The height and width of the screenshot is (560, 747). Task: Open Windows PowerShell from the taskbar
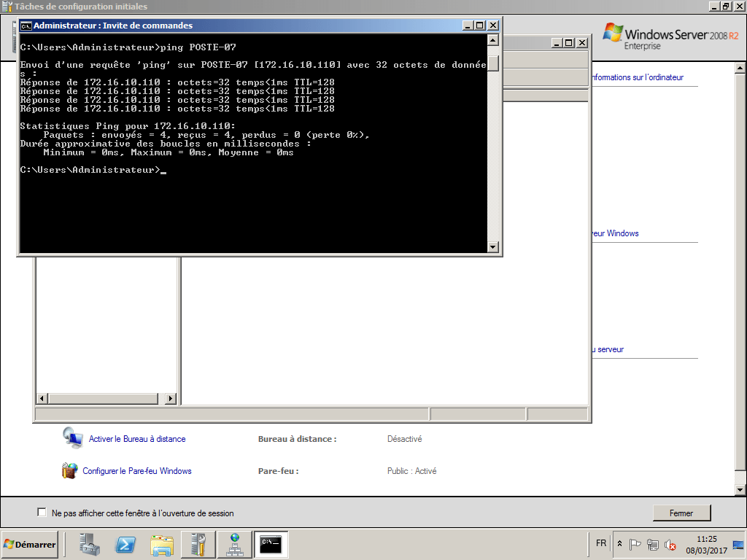pyautogui.click(x=125, y=544)
